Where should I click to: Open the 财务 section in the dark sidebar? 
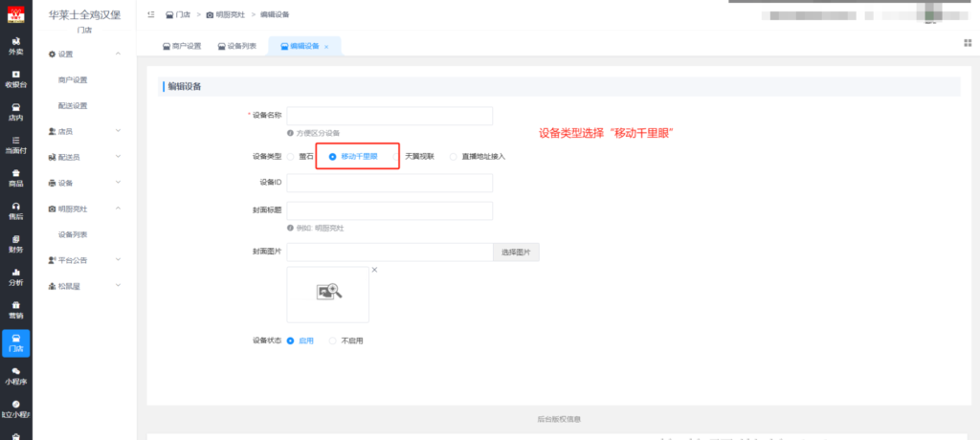(15, 244)
